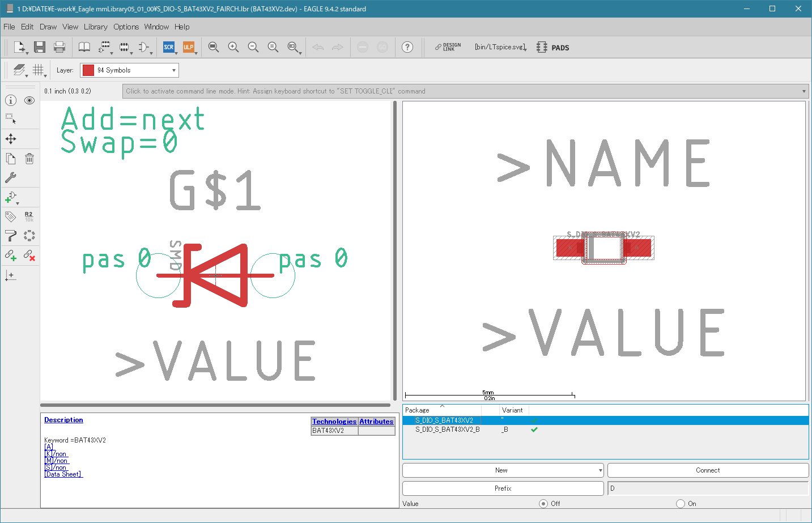Click the Attributes link
This screenshot has height=523, width=812.
(376, 422)
